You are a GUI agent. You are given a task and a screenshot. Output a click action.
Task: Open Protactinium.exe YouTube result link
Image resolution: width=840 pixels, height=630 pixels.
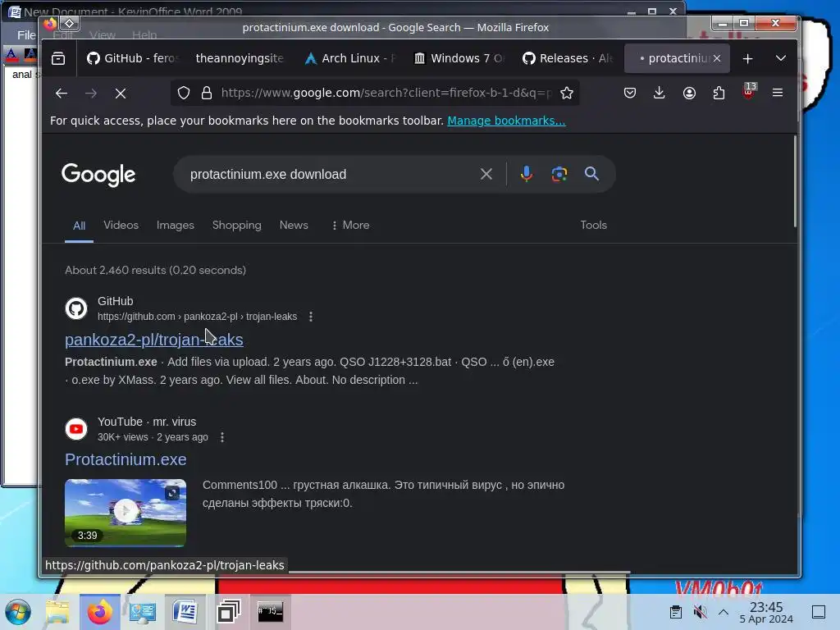tap(126, 459)
